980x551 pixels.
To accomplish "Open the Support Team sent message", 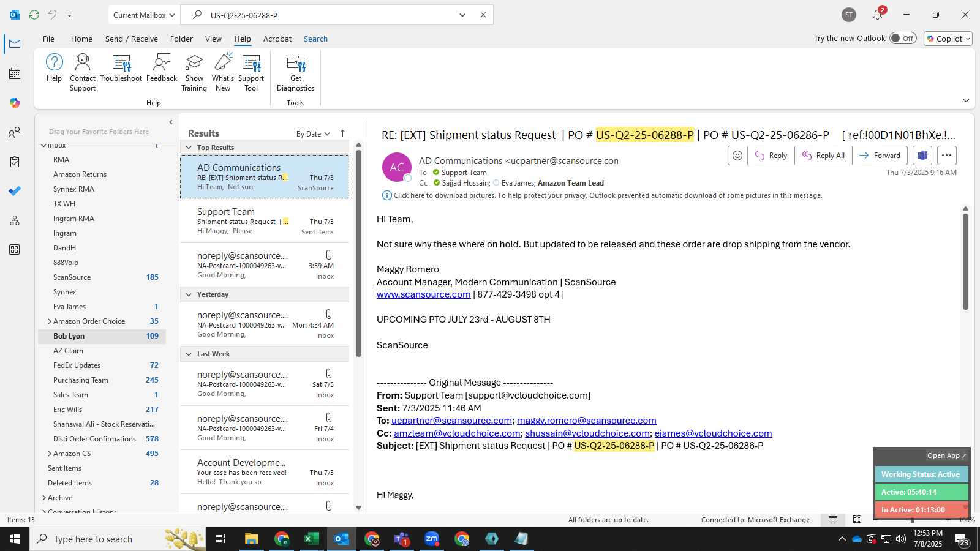I will (265, 221).
